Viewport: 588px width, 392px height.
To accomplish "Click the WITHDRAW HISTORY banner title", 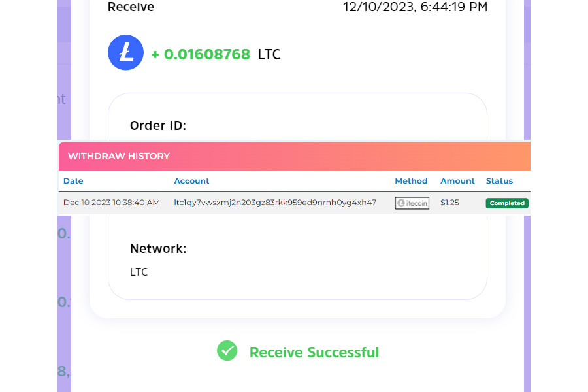I will click(x=119, y=156).
